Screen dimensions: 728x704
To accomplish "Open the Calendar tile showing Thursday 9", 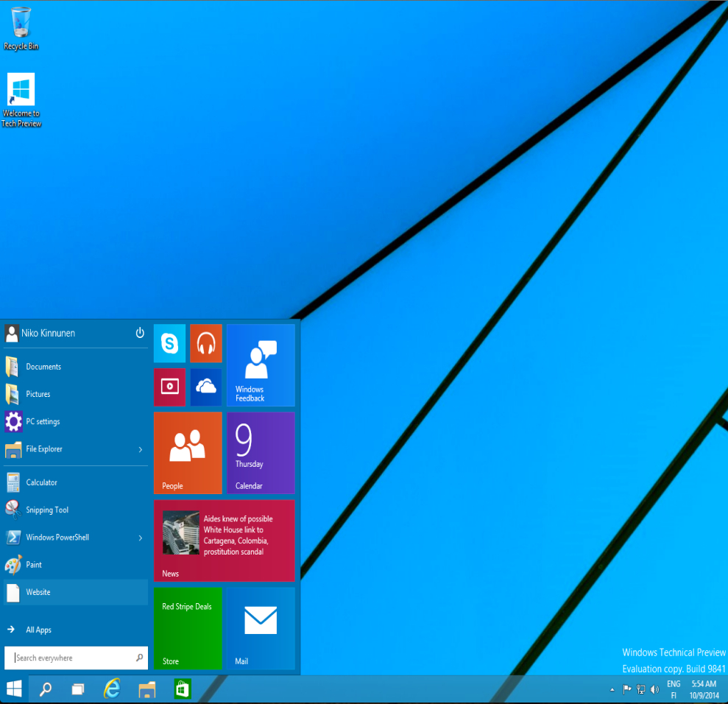I will click(261, 453).
